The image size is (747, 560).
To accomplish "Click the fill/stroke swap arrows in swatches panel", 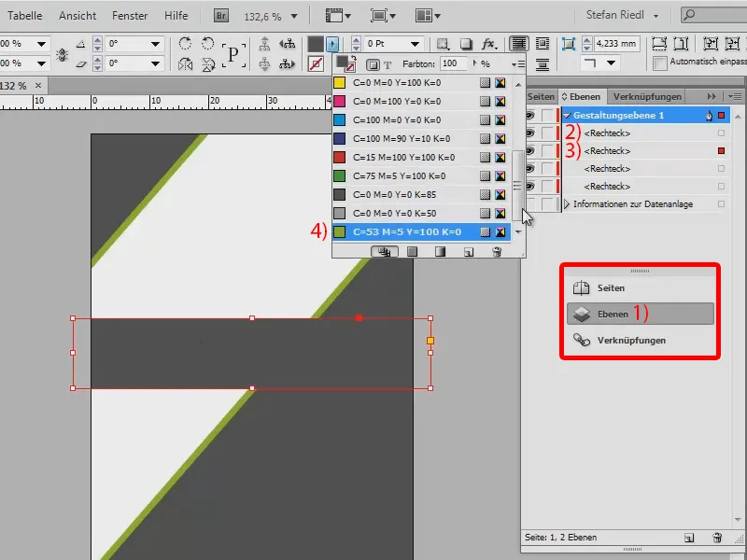I will pos(353,58).
